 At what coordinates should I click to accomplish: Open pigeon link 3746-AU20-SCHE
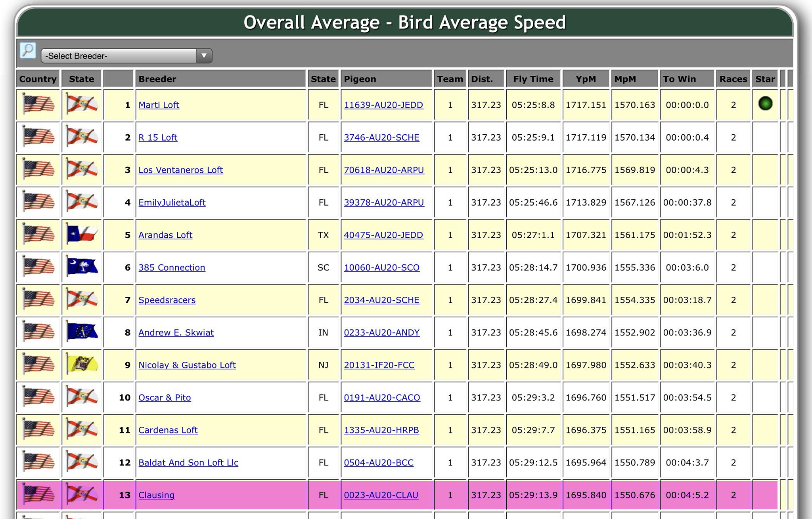pyautogui.click(x=381, y=137)
